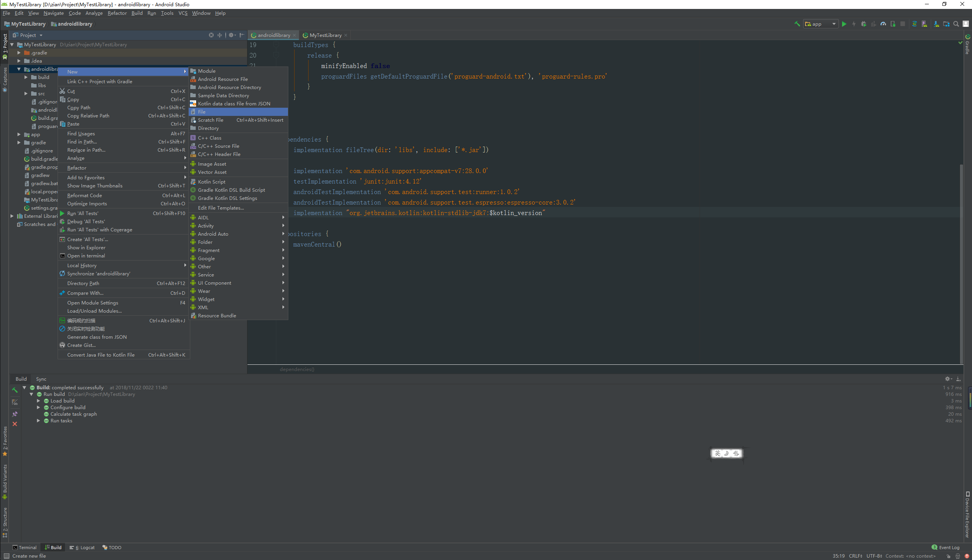Open the VCS menu

(182, 13)
